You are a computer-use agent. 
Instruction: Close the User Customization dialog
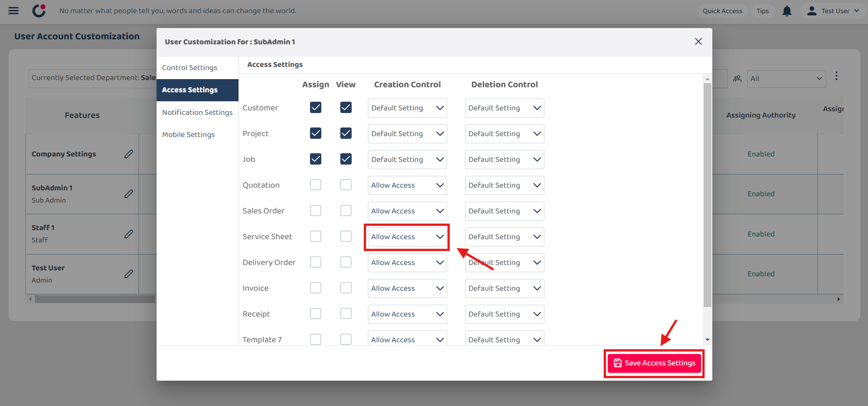(698, 42)
